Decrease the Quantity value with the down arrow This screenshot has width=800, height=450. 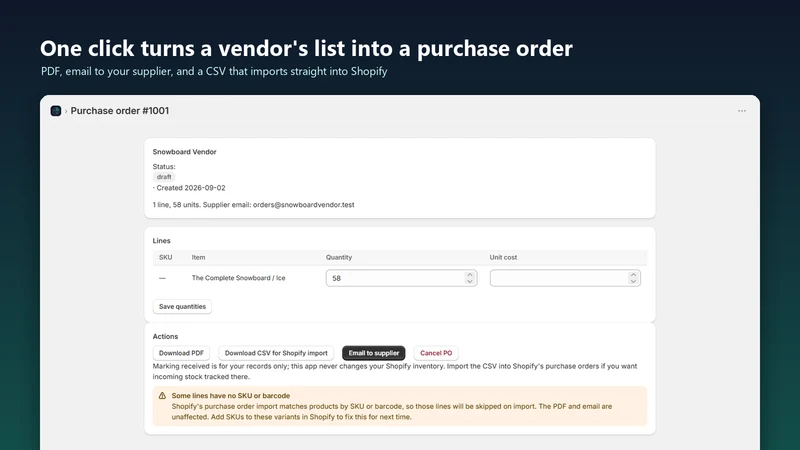tap(469, 281)
